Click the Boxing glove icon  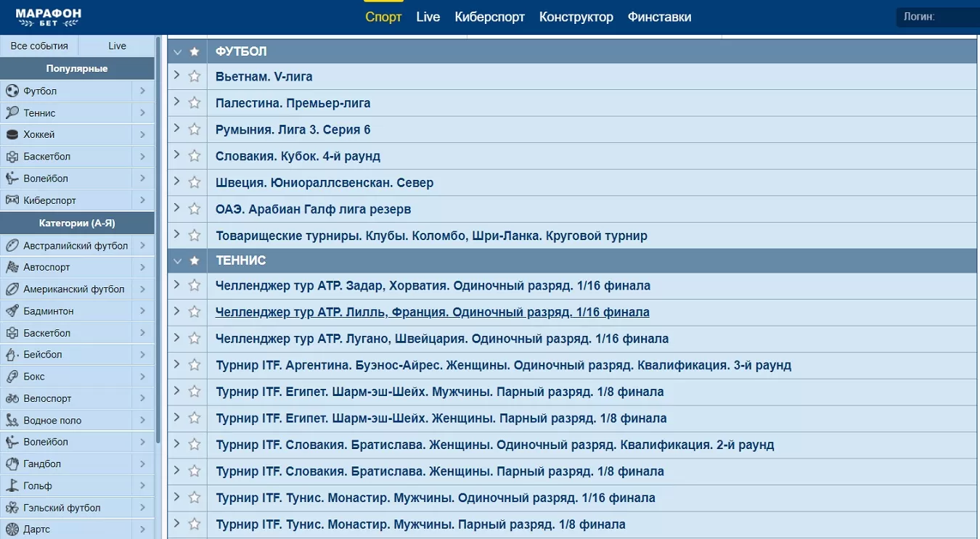pyautogui.click(x=12, y=377)
